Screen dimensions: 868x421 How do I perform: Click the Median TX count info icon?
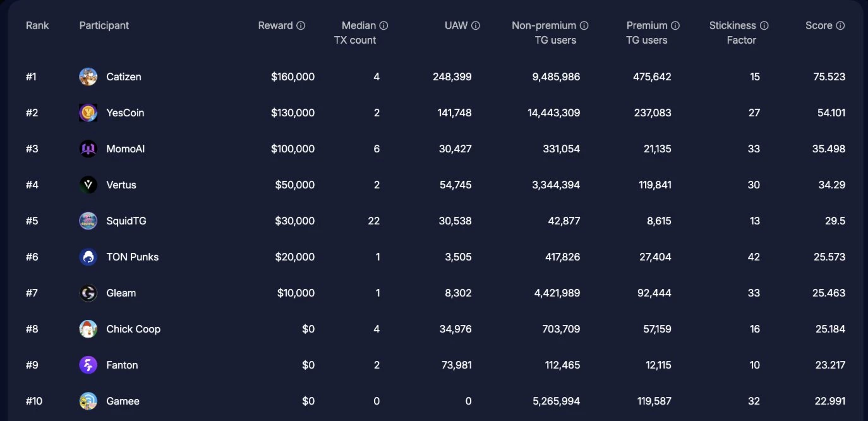coord(383,26)
